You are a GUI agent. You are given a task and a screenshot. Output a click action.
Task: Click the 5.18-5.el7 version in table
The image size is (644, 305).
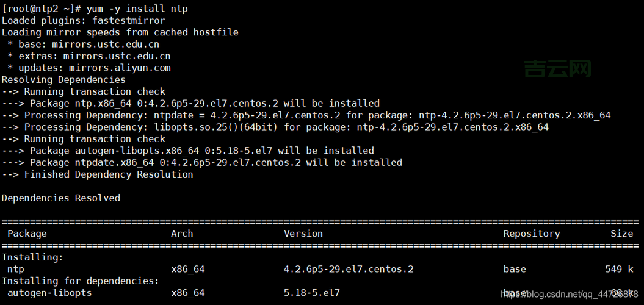(312, 293)
